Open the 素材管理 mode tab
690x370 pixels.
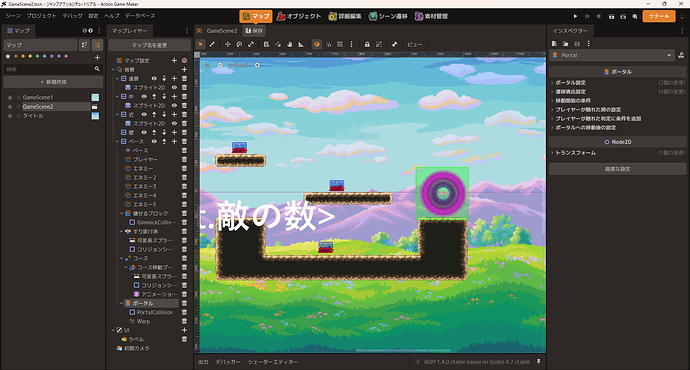point(431,16)
